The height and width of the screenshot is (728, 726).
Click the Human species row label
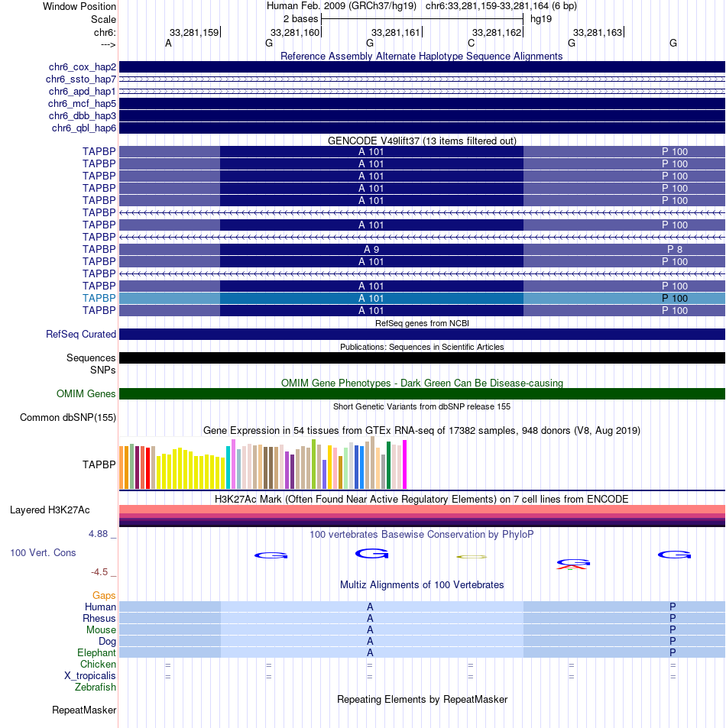100,607
